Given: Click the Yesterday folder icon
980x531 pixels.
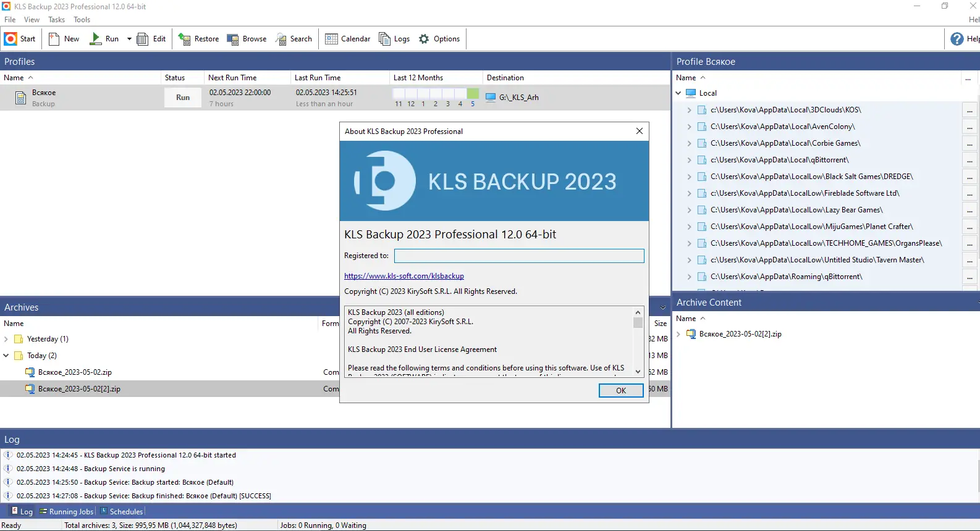Looking at the screenshot, I should point(19,339).
